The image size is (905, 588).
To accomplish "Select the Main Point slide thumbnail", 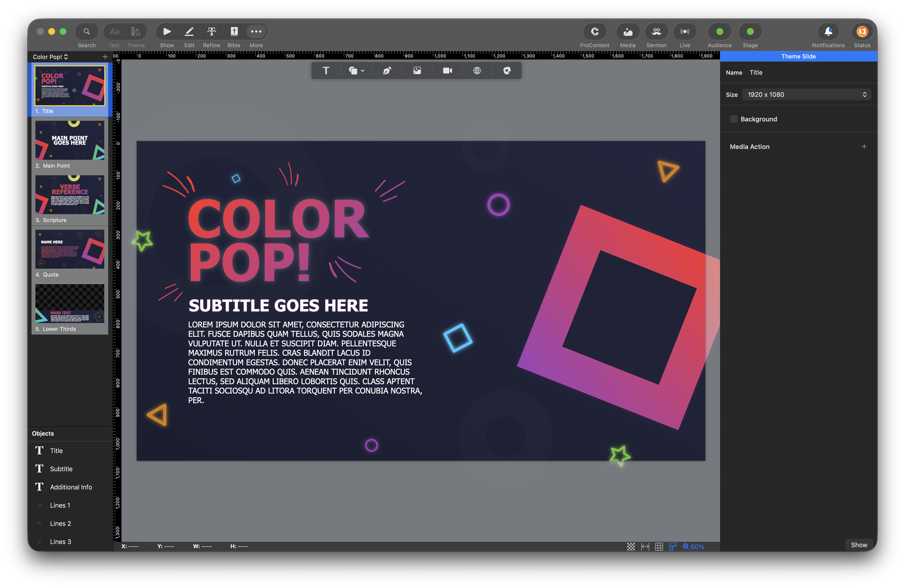I will (70, 141).
